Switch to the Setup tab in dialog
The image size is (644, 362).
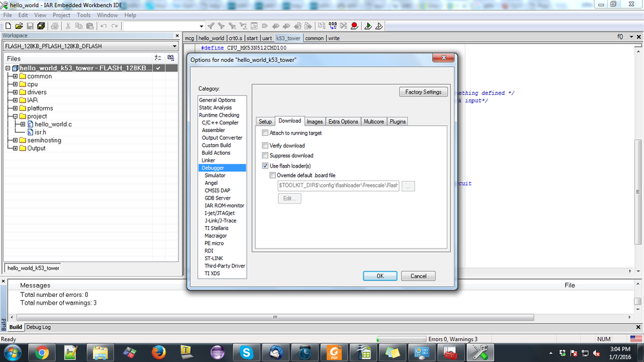[265, 122]
